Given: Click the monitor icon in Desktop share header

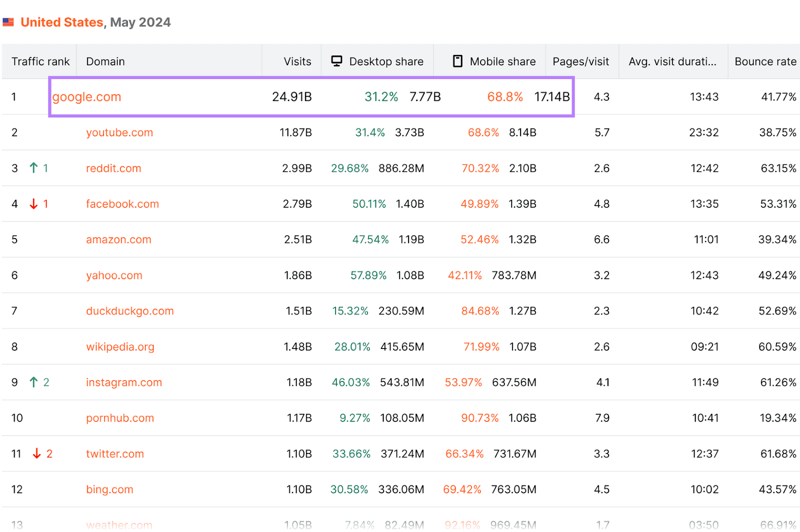Looking at the screenshot, I should pos(336,60).
